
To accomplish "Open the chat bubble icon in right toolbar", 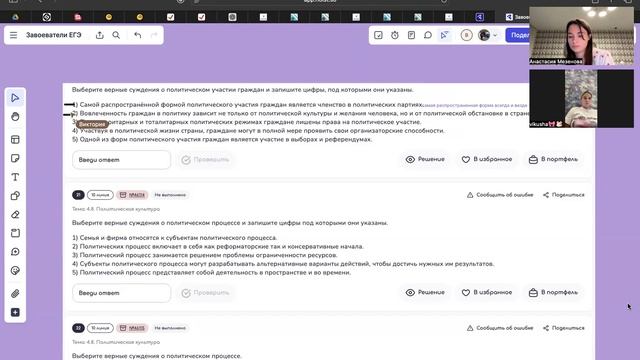I will 428,35.
